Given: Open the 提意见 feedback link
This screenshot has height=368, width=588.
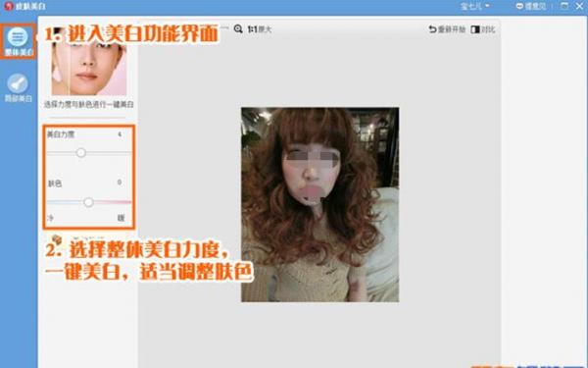Looking at the screenshot, I should tap(531, 6).
